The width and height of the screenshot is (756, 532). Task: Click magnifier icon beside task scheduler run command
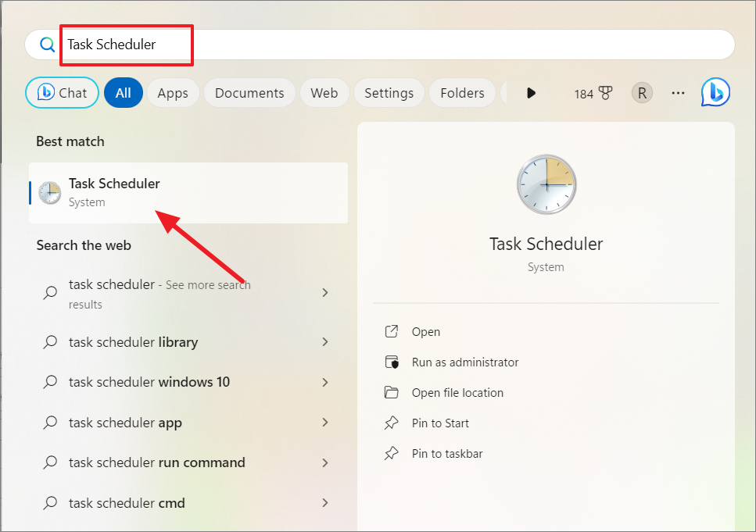coord(50,462)
